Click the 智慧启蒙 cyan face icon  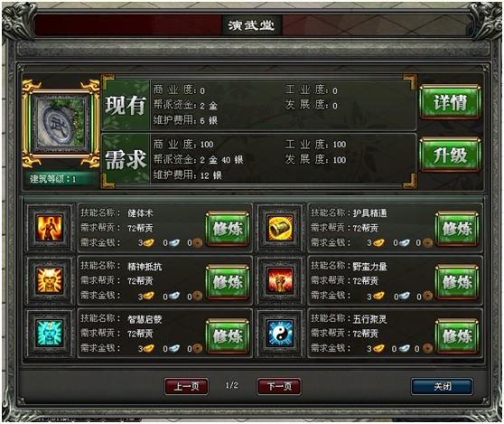pos(49,334)
